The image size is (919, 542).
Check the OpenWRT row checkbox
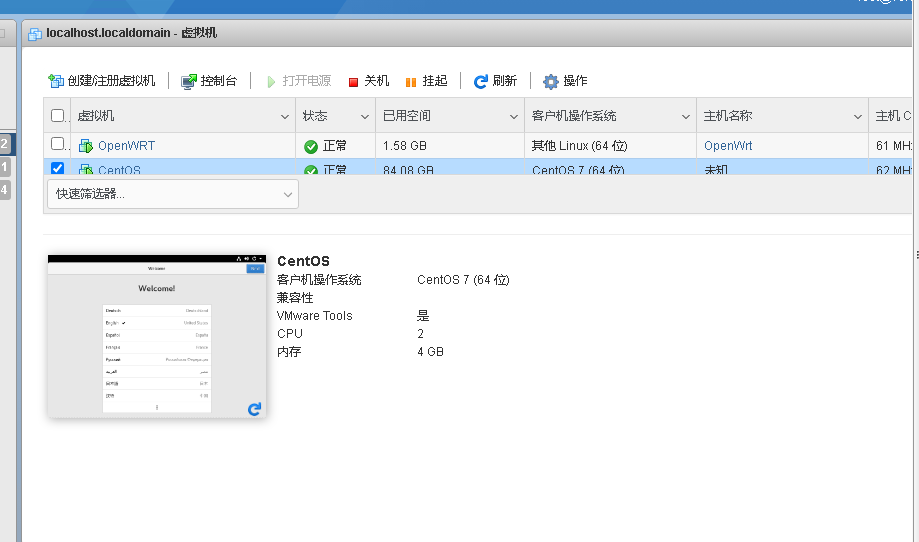click(x=57, y=144)
